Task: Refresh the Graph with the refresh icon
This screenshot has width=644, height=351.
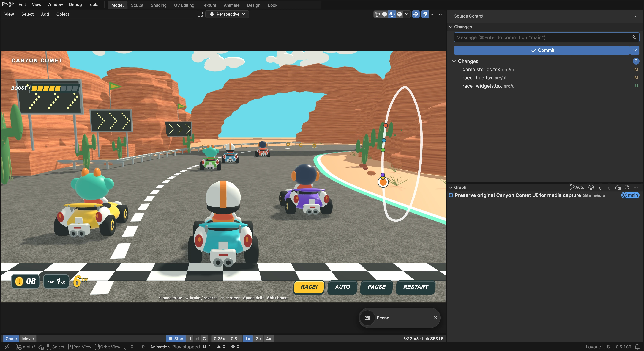Action: tap(627, 187)
